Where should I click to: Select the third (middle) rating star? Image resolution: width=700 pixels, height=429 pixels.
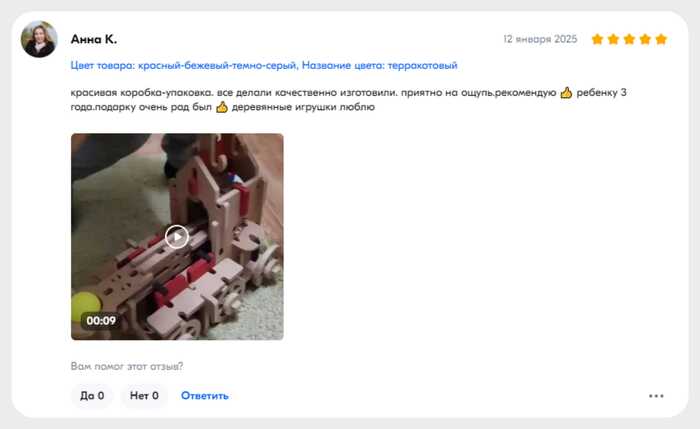(629, 39)
